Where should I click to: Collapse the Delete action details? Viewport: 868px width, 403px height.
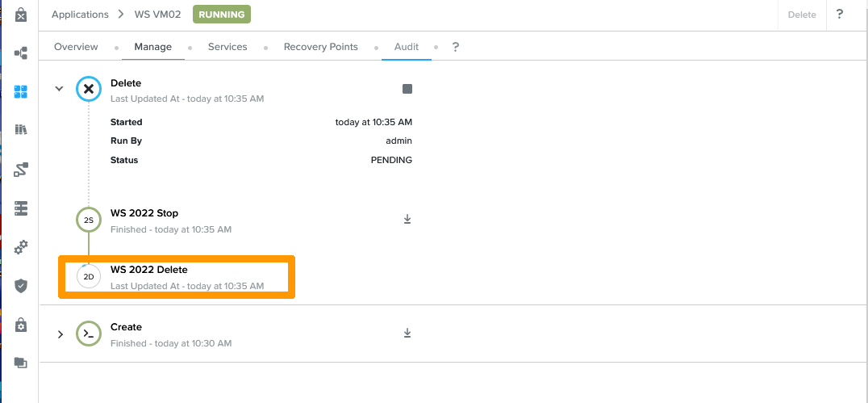pyautogui.click(x=59, y=89)
